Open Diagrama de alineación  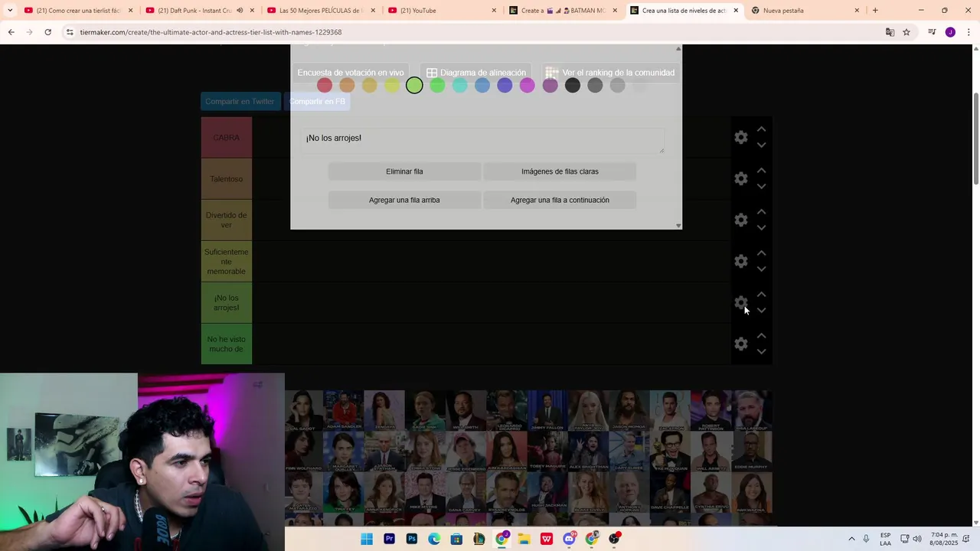click(x=476, y=73)
